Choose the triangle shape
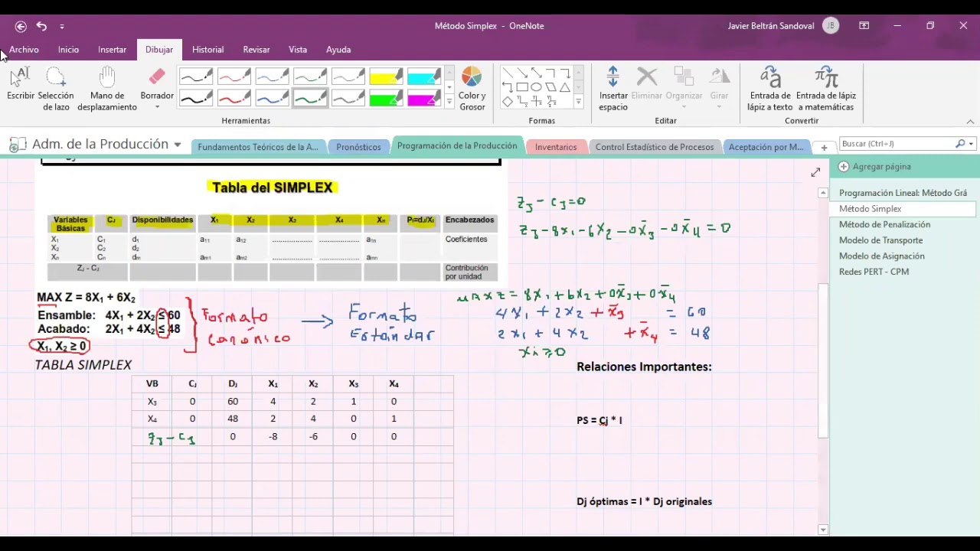The width and height of the screenshot is (980, 551). [565, 87]
